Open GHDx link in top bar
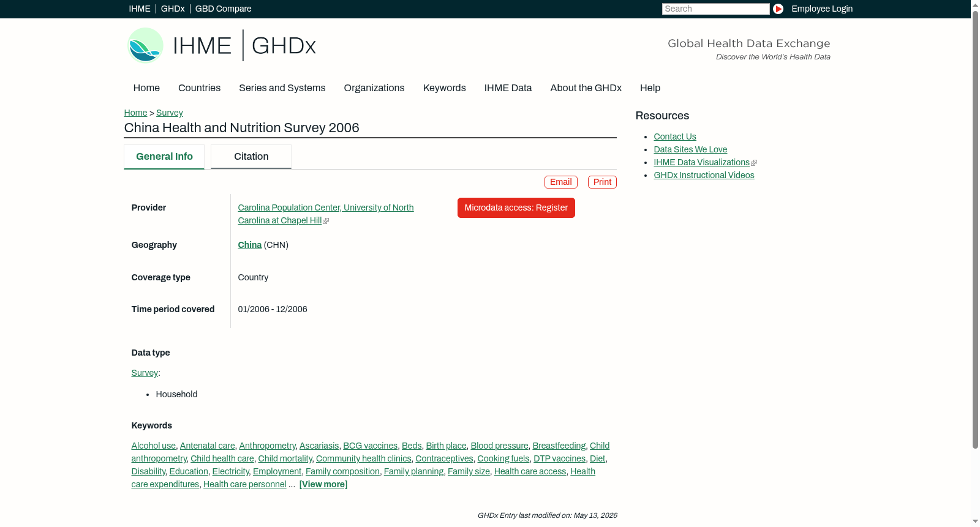 click(x=173, y=9)
